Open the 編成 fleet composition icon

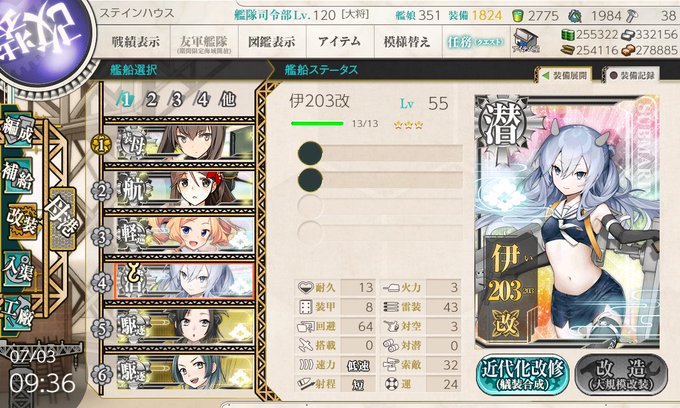(x=17, y=131)
